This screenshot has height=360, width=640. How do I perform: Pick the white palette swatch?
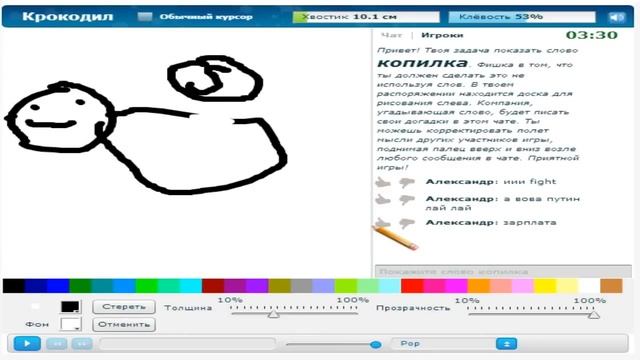[x=589, y=286]
